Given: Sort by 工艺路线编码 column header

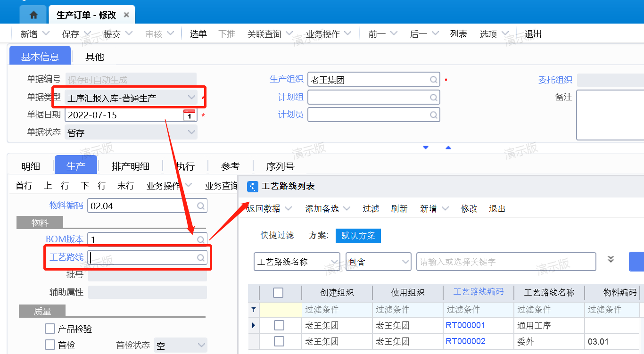Looking at the screenshot, I should point(479,292).
